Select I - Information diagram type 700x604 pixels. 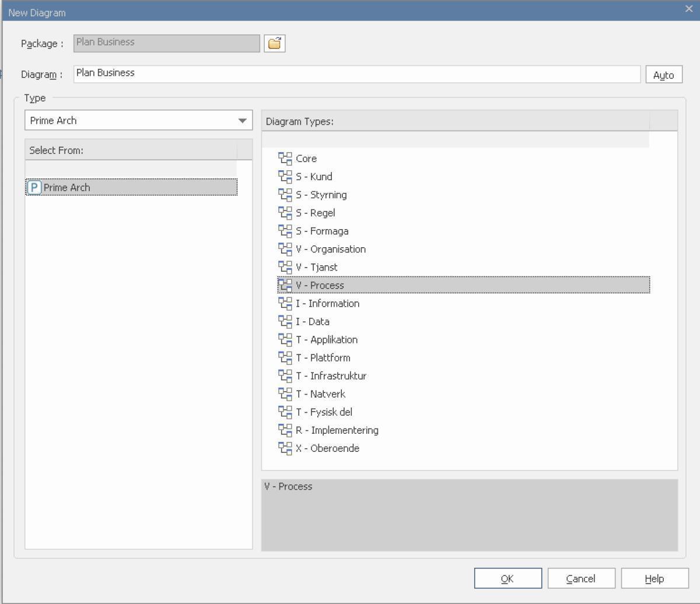click(327, 303)
